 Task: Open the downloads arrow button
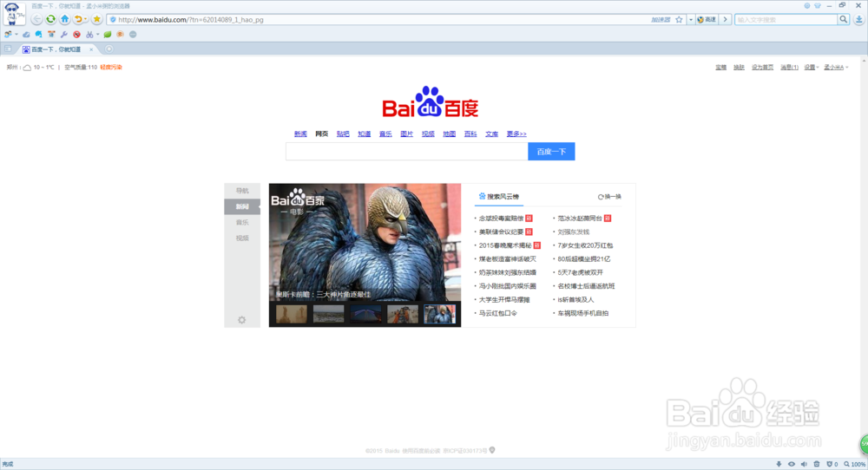click(858, 19)
